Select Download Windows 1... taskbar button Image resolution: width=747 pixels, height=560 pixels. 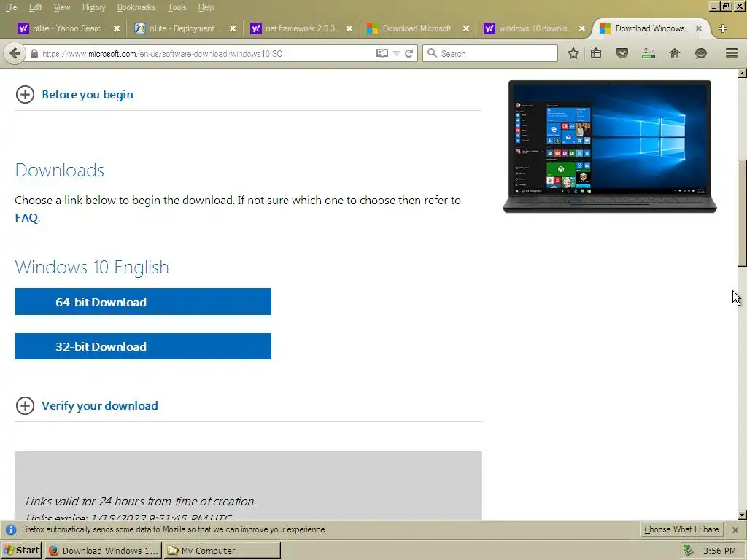pos(104,551)
